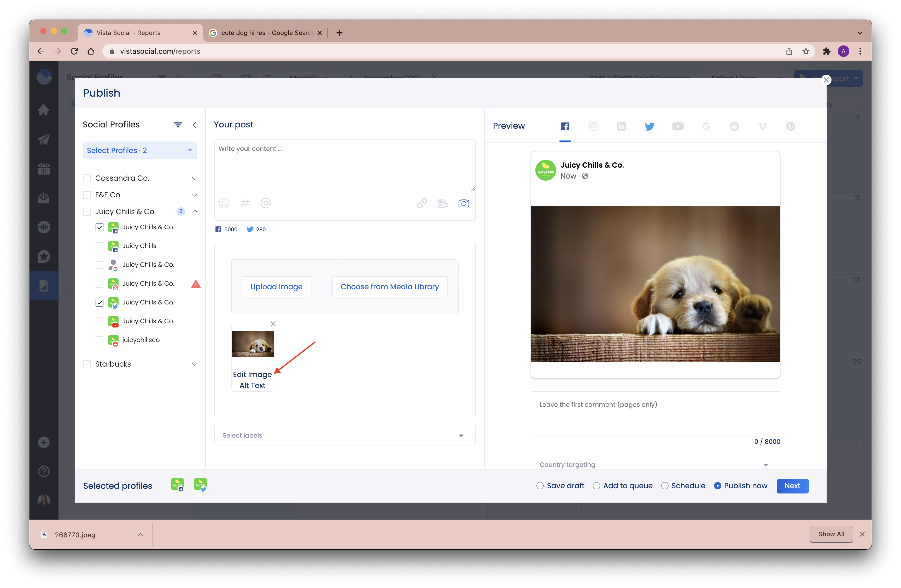The image size is (901, 588).
Task: Mention a user with the @ icon
Action: coord(266,203)
